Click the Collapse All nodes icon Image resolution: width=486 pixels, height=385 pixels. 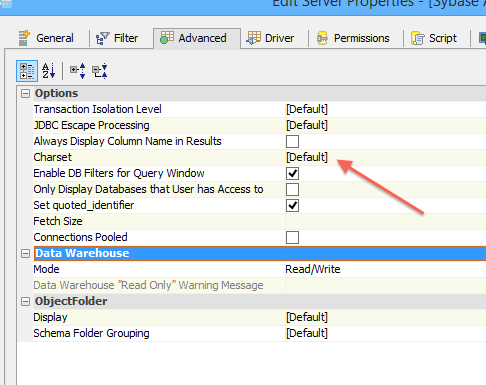point(100,71)
